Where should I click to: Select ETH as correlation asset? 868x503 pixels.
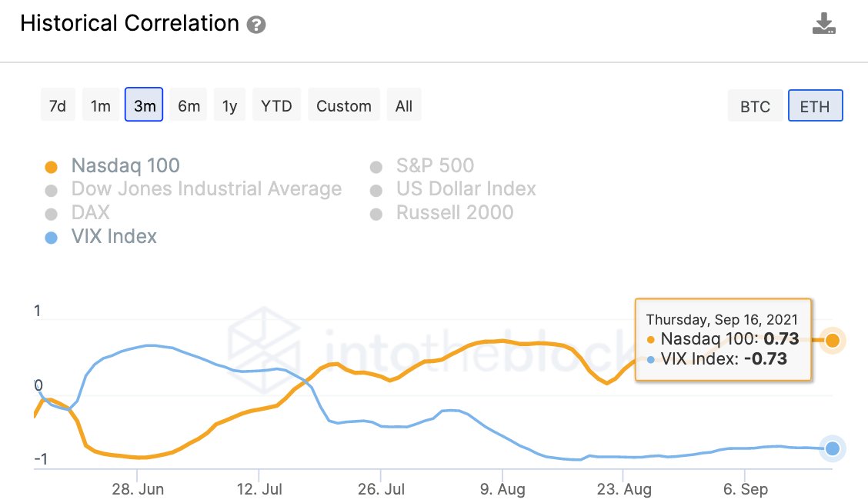(815, 107)
